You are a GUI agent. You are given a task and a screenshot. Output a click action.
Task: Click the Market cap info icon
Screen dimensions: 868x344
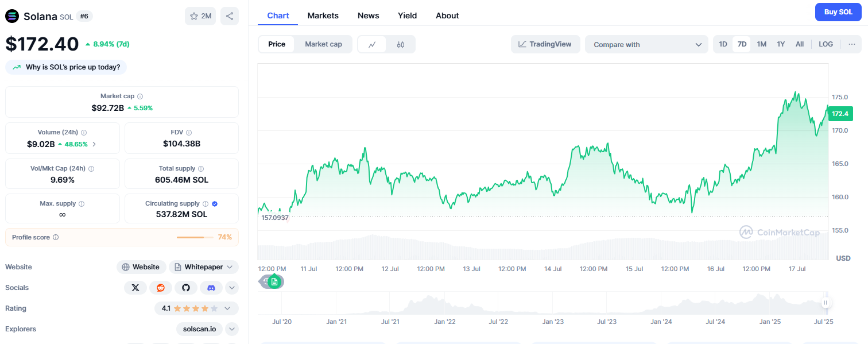(x=140, y=96)
